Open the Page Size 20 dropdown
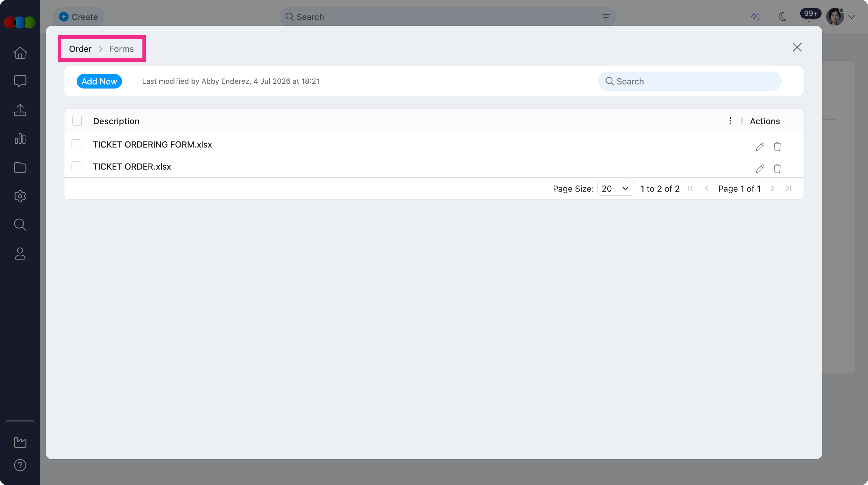This screenshot has height=485, width=868. (615, 189)
